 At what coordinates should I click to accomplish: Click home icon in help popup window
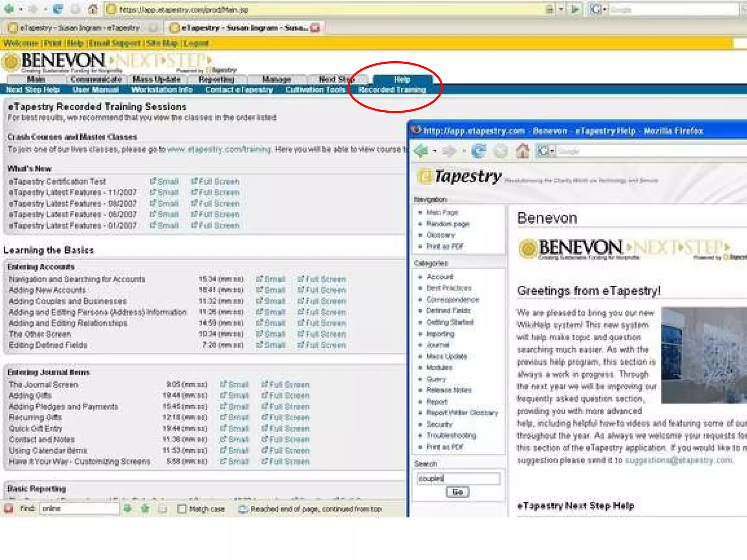(522, 151)
